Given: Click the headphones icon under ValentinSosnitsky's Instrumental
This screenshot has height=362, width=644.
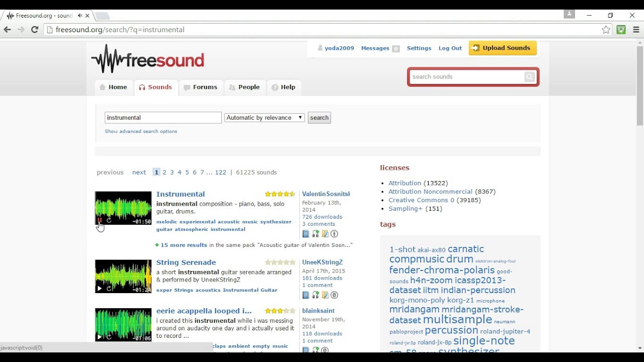Looking at the screenshot, I should click(x=315, y=234).
